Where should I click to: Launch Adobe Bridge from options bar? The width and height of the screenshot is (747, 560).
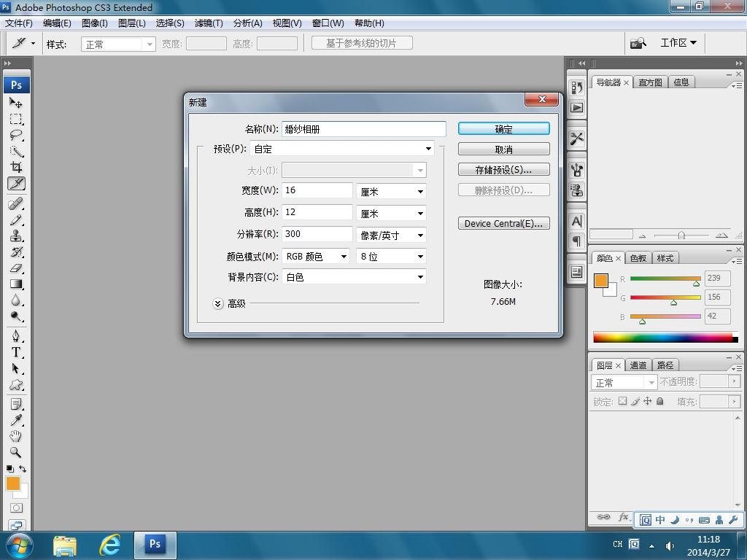638,43
